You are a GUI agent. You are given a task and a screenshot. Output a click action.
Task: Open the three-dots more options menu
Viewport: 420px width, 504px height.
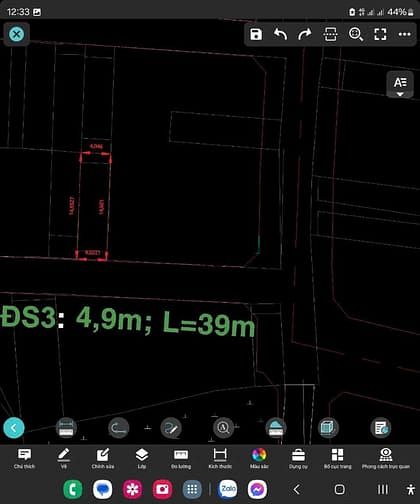coord(404,34)
